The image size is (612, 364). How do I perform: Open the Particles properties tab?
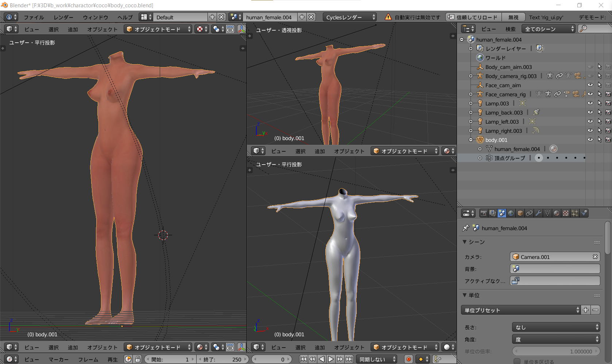(575, 213)
